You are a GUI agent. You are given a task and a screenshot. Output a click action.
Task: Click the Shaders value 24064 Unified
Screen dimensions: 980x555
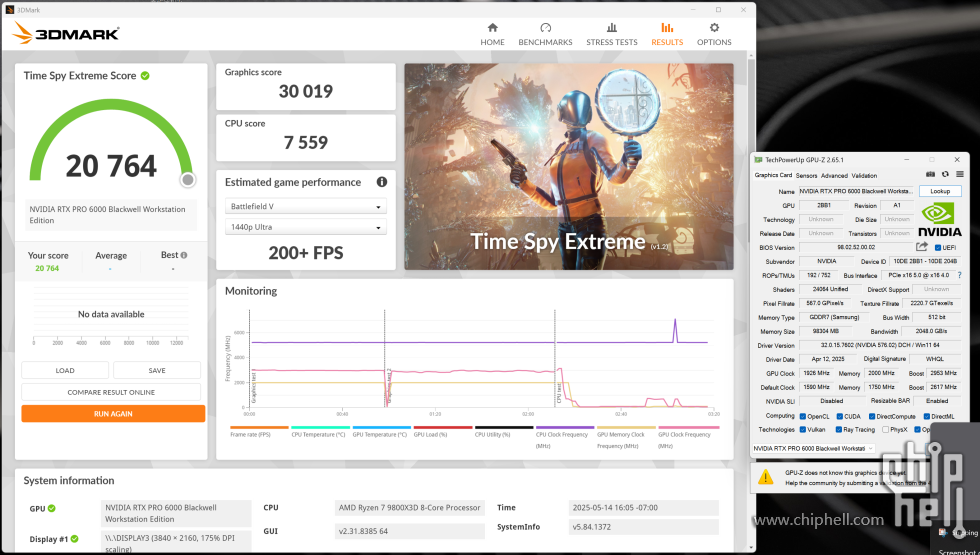(x=830, y=289)
